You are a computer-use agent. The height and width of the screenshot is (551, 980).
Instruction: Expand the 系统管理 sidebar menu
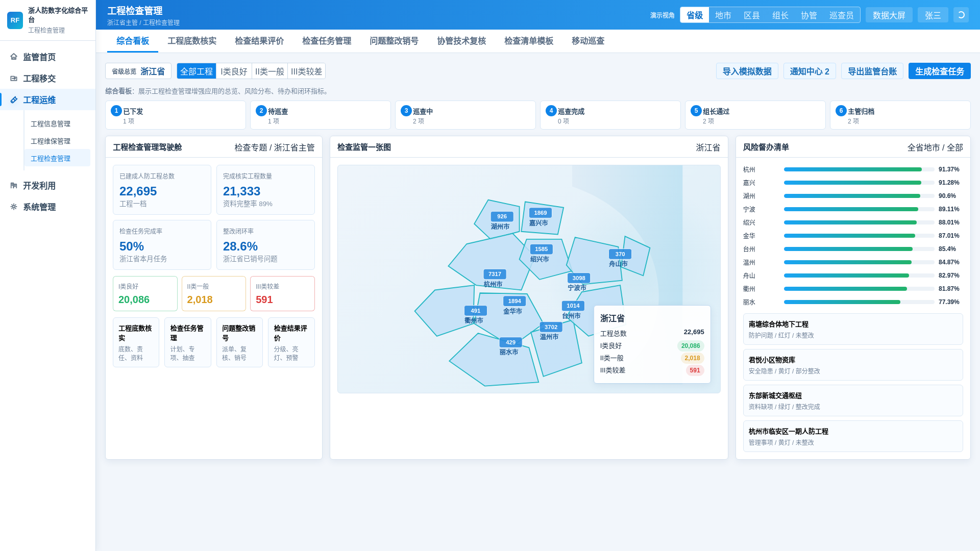coord(47,207)
